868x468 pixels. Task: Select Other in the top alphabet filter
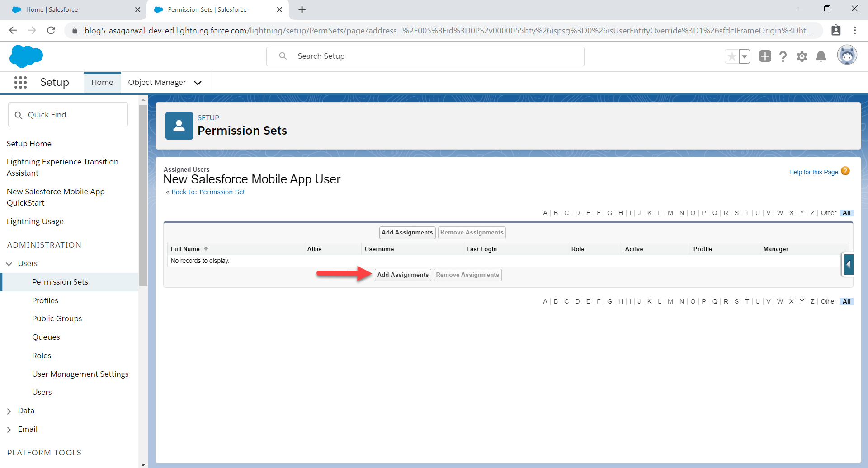click(829, 213)
